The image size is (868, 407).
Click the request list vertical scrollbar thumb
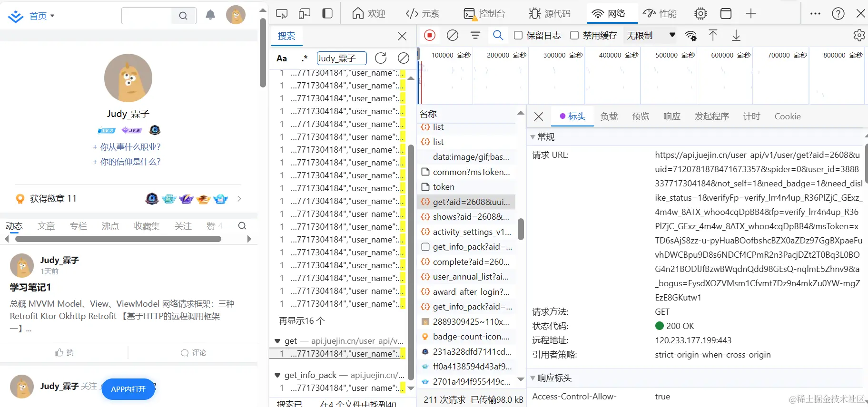point(521,229)
